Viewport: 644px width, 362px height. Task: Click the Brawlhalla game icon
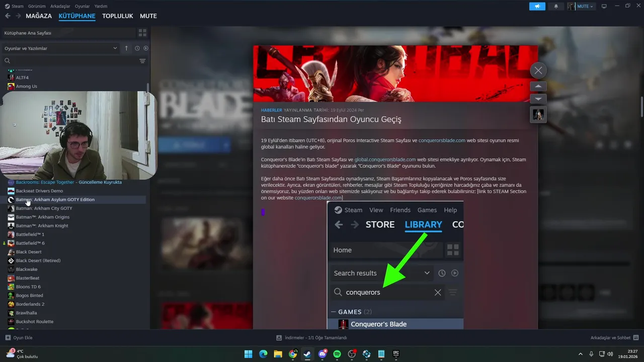pos(11,313)
